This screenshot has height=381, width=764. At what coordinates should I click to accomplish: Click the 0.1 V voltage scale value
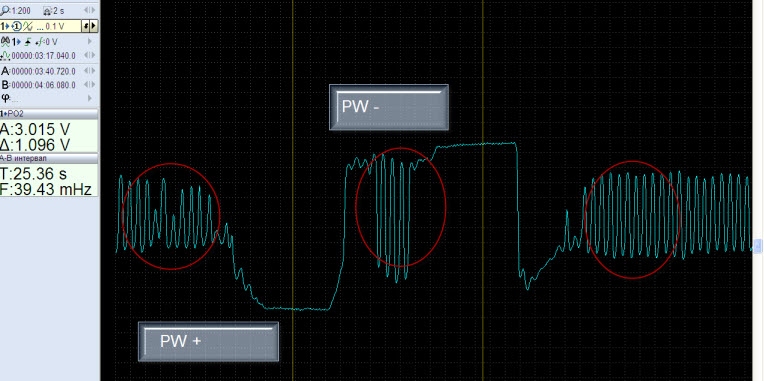55,27
